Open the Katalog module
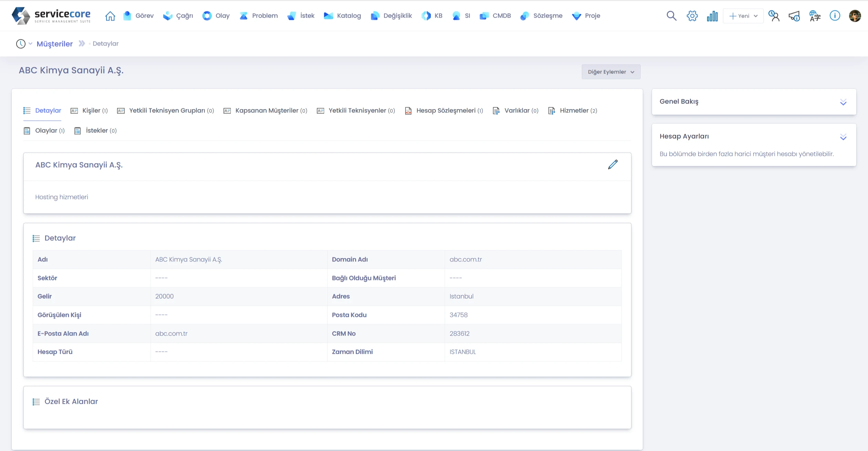Viewport: 868px width, 451px height. point(342,16)
